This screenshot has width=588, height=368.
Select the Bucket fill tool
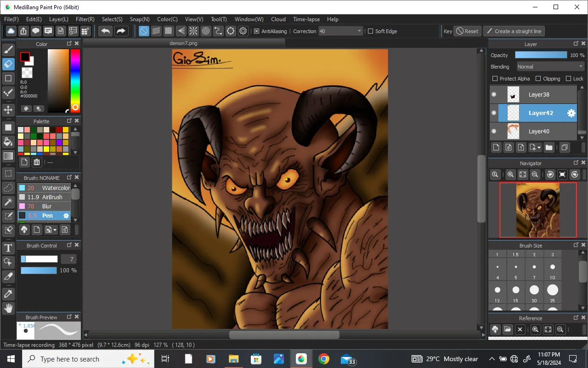[8, 141]
